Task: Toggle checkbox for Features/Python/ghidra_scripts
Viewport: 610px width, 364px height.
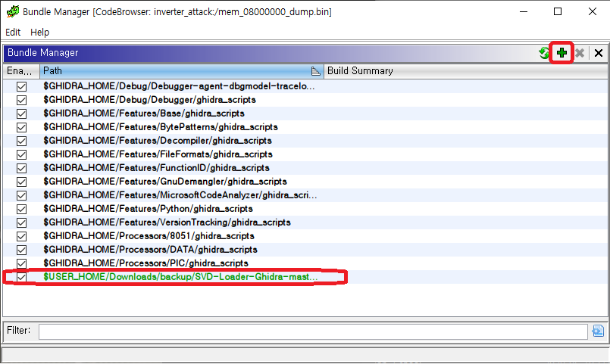Action: 21,209
